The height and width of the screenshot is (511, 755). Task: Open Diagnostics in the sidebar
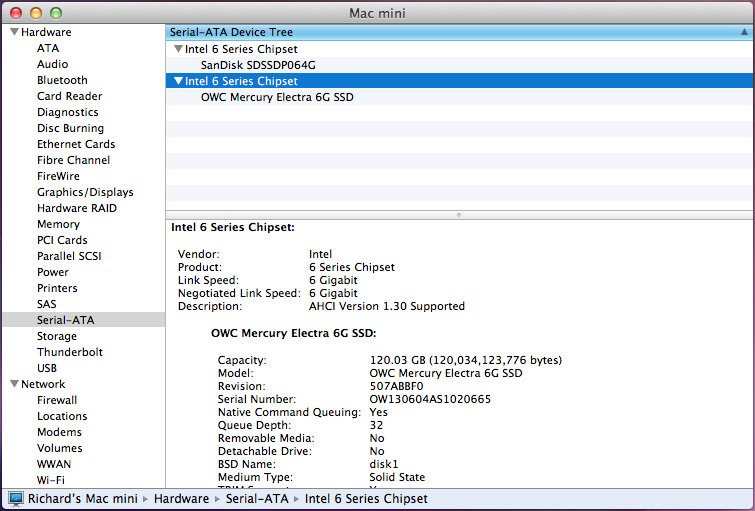(x=67, y=112)
